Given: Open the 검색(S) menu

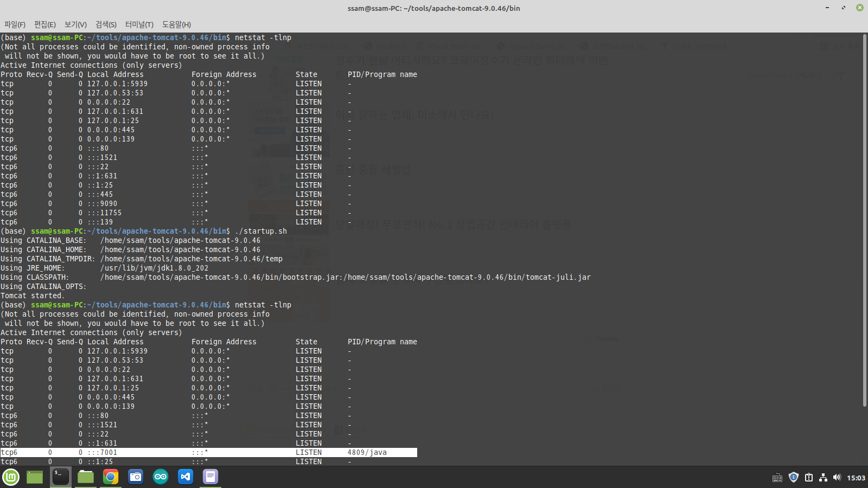Looking at the screenshot, I should [106, 24].
